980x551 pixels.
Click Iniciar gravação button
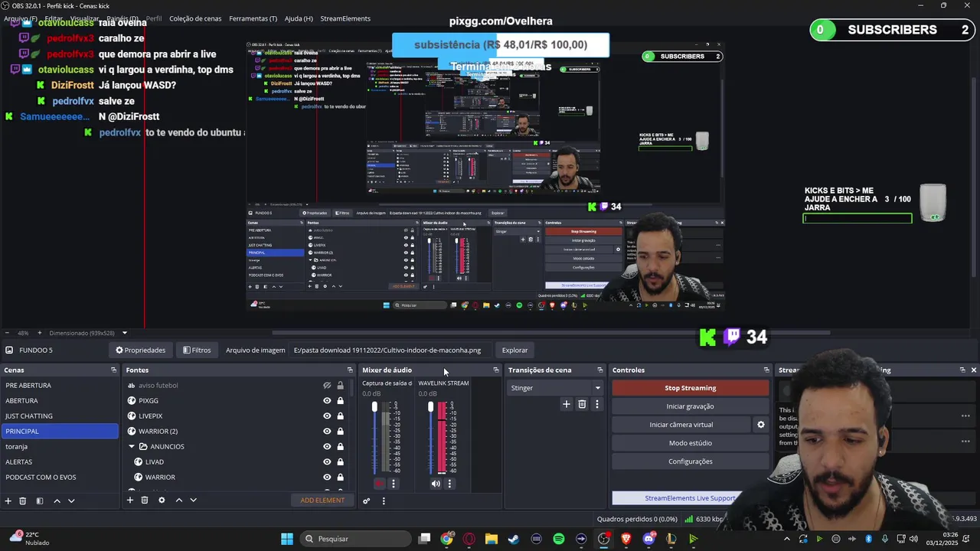click(691, 406)
